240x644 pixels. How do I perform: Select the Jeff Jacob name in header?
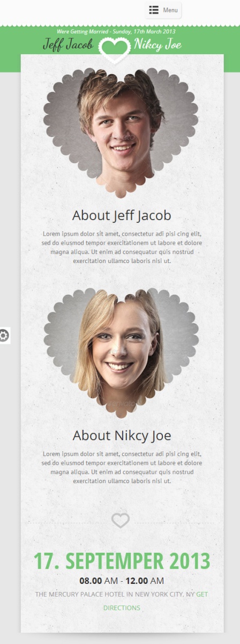tap(68, 45)
